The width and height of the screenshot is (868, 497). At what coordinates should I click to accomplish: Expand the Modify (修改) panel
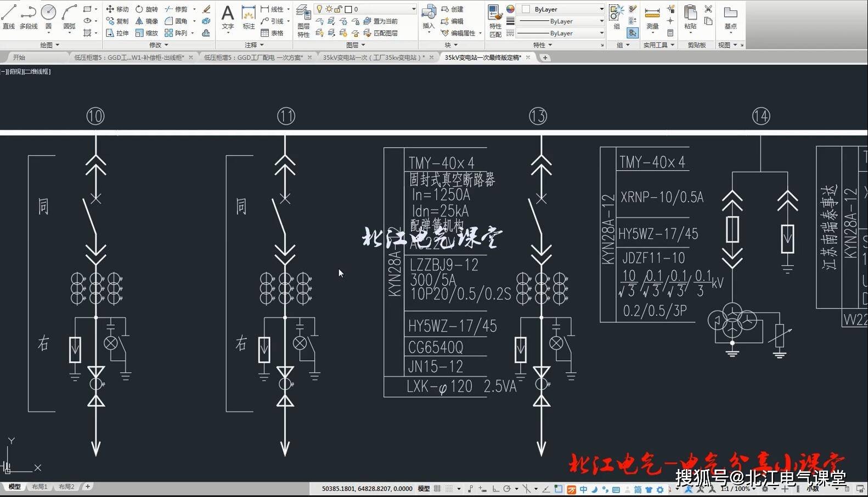(159, 45)
